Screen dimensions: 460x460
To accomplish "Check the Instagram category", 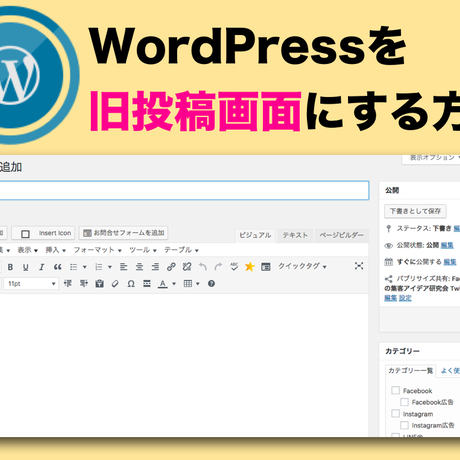I will coord(395,414).
